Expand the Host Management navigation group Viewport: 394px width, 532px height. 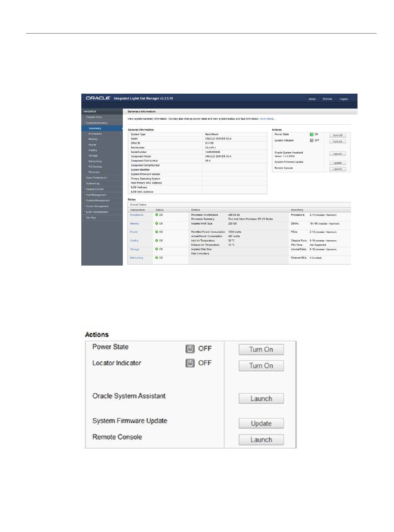[x=85, y=195]
